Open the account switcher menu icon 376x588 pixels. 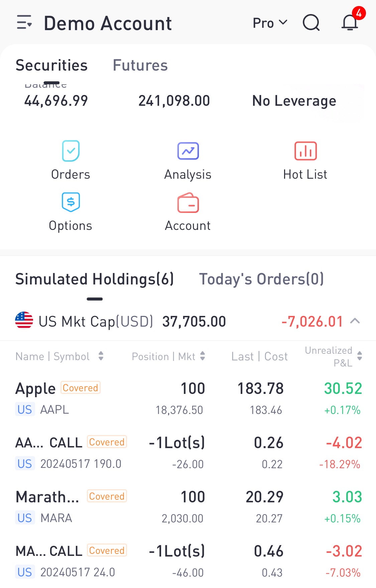coord(24,22)
